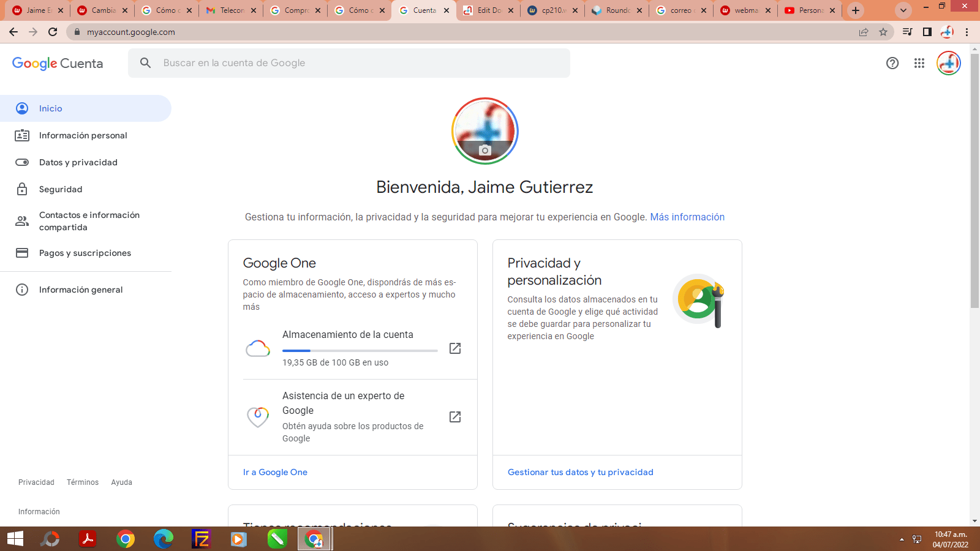Open the Inicio section in sidebar

pos(86,108)
